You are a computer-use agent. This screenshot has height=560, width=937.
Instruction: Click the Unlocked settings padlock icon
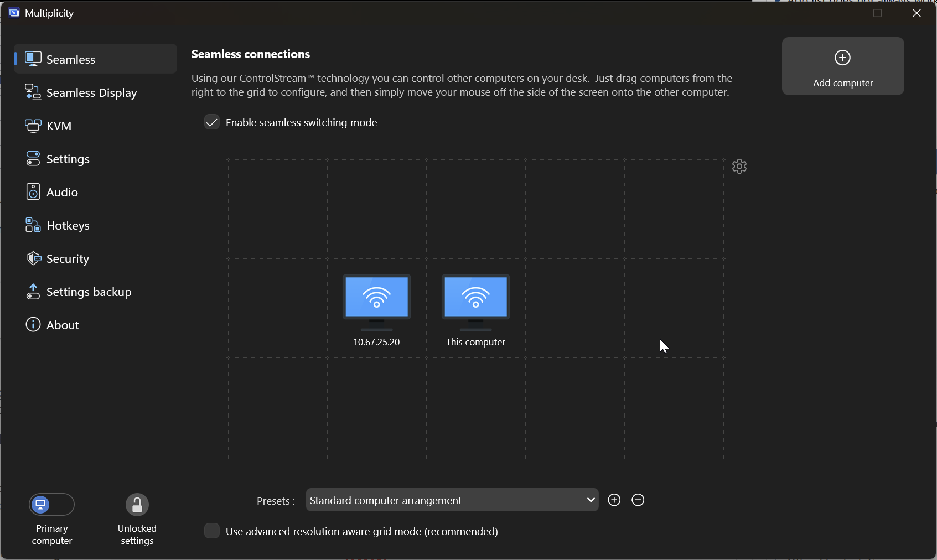(x=137, y=505)
